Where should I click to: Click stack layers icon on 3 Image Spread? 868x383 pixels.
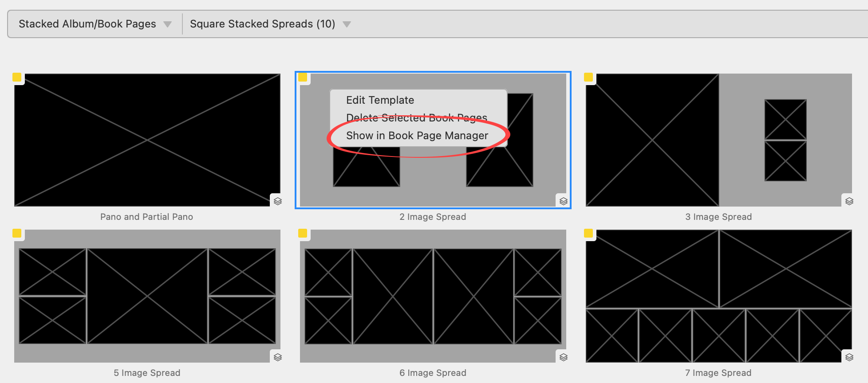click(849, 201)
